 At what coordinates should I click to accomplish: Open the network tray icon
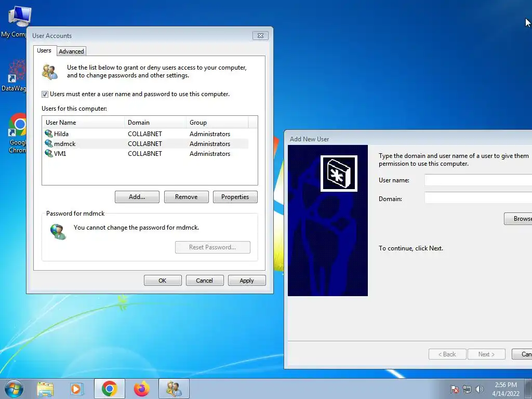coord(467,389)
